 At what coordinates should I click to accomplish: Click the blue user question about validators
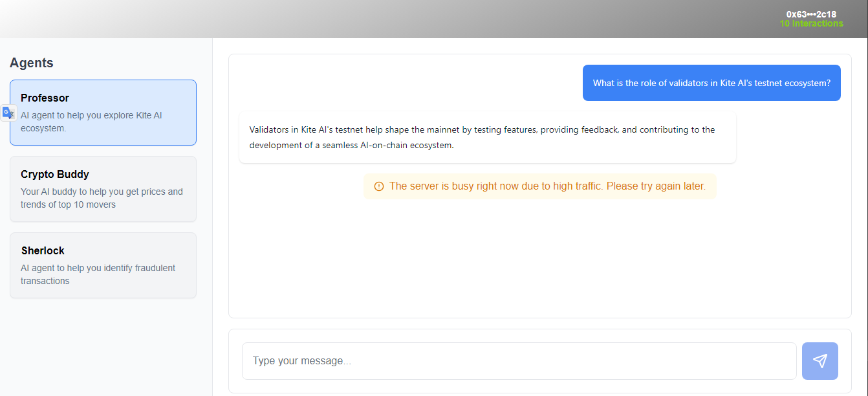(x=711, y=83)
